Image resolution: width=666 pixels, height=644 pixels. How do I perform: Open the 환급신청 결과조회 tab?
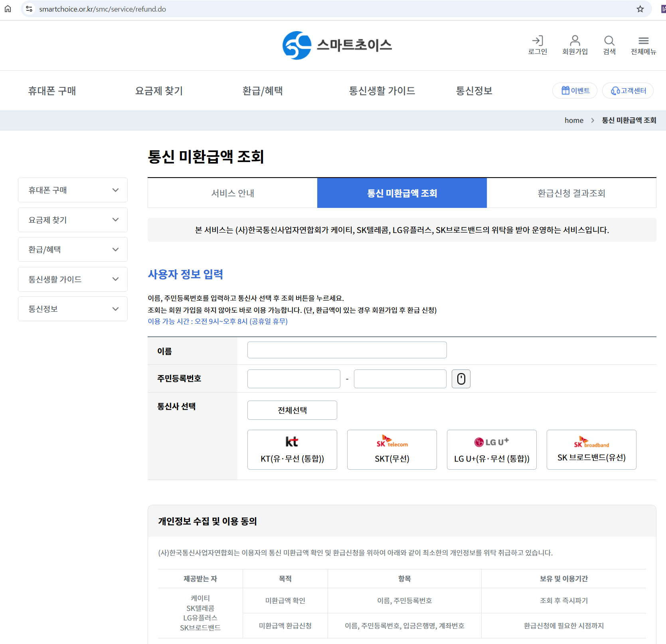pyautogui.click(x=571, y=193)
